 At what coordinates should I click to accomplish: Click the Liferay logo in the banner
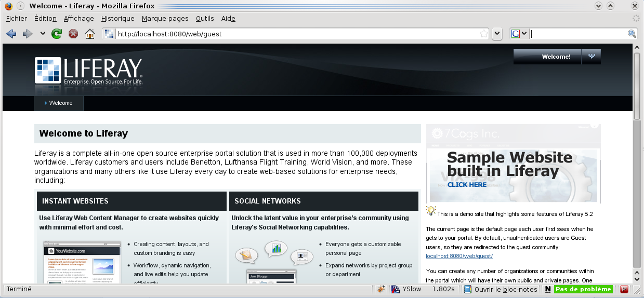(x=88, y=71)
